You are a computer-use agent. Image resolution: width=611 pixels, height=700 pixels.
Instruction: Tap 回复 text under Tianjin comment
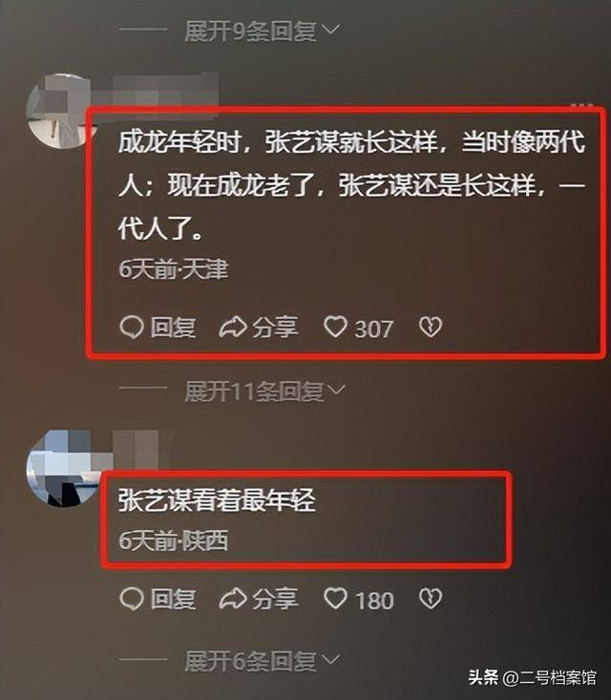[173, 328]
